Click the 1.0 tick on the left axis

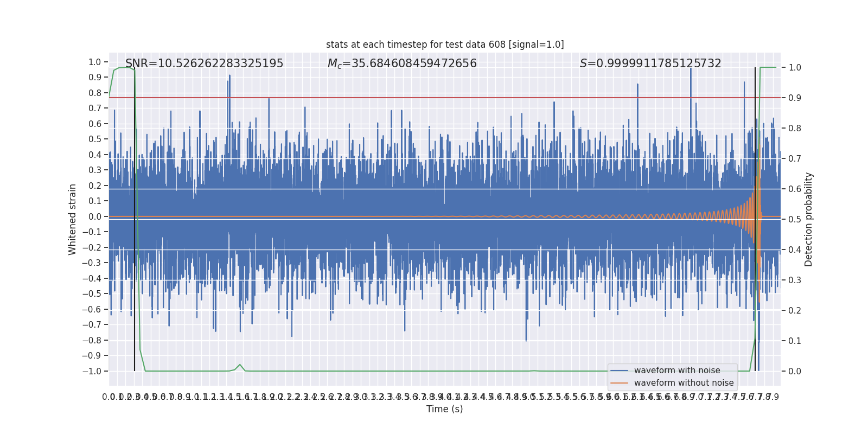click(95, 62)
